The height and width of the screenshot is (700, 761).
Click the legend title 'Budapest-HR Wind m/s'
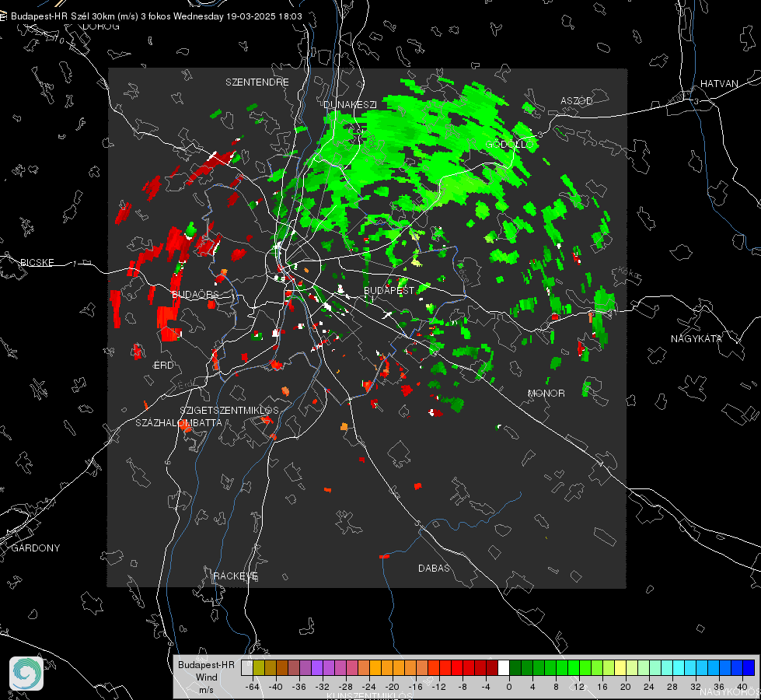[x=206, y=677]
